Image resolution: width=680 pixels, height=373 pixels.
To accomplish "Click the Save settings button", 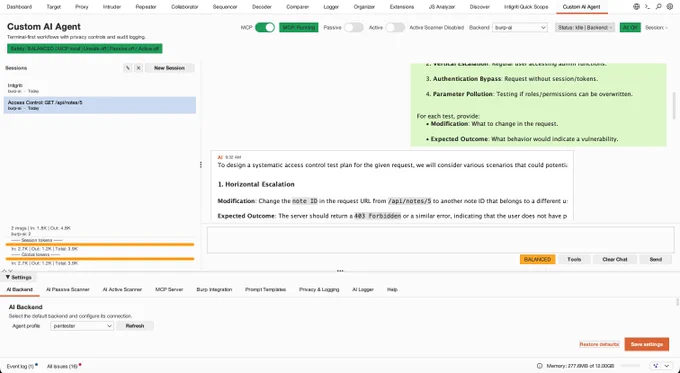I will coord(647,344).
